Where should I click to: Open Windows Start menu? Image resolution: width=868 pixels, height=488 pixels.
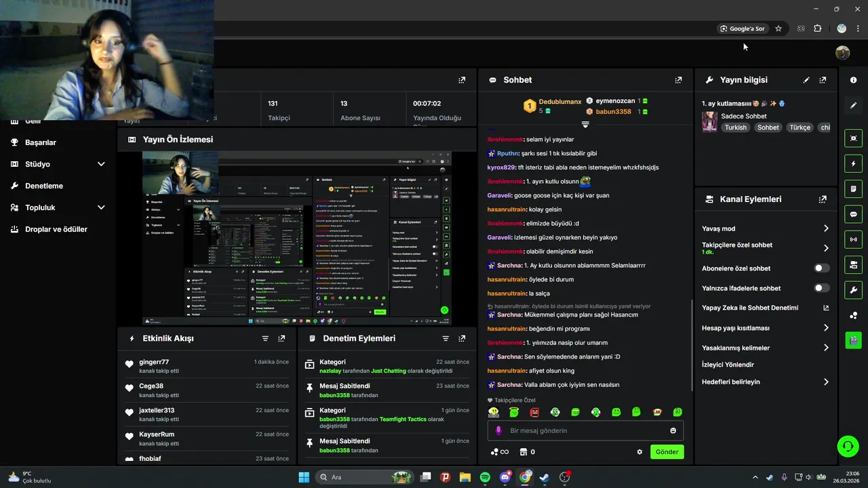coord(304,477)
